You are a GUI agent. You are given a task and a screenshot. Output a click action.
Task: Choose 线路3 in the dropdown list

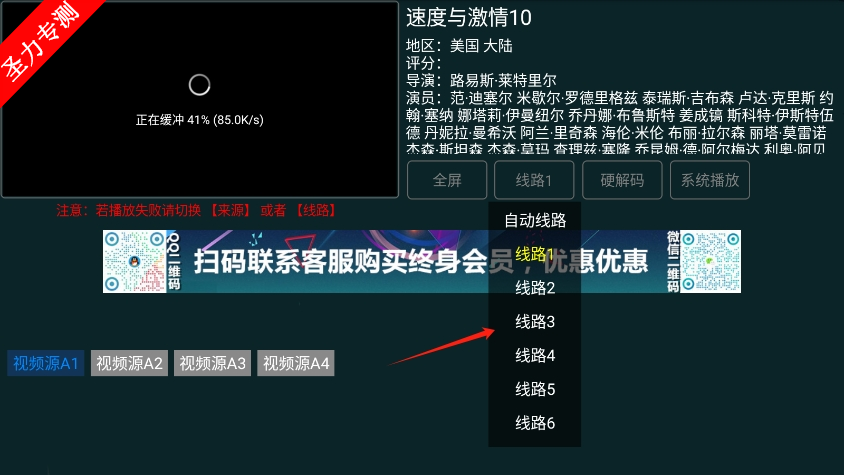tap(534, 322)
